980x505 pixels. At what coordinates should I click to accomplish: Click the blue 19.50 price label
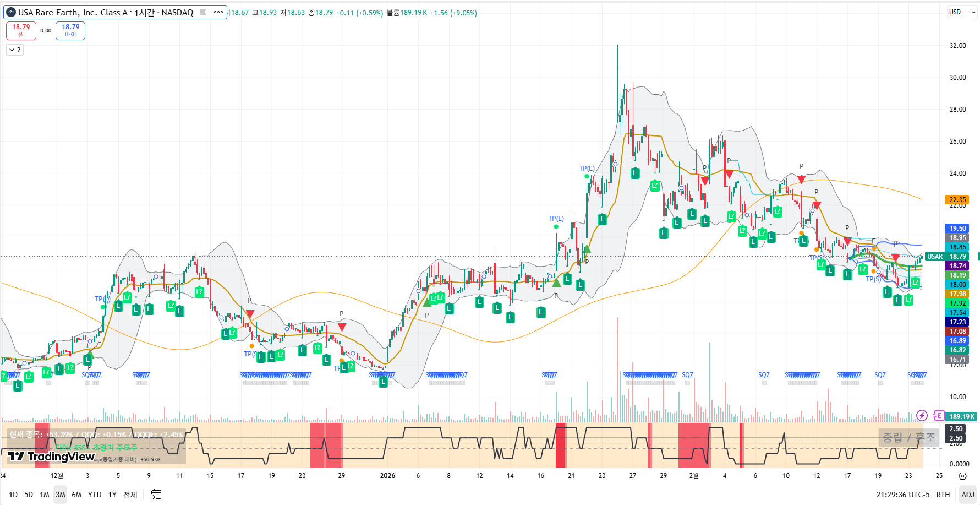point(958,229)
